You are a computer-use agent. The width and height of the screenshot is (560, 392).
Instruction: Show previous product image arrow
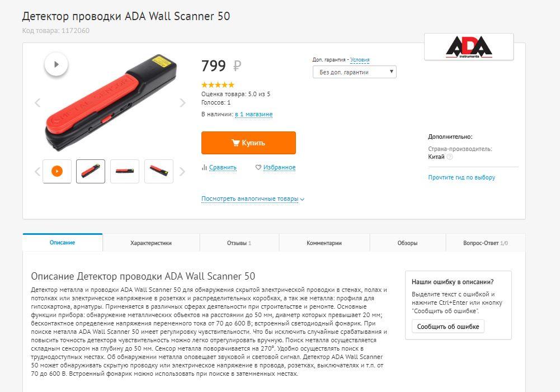tap(37, 103)
